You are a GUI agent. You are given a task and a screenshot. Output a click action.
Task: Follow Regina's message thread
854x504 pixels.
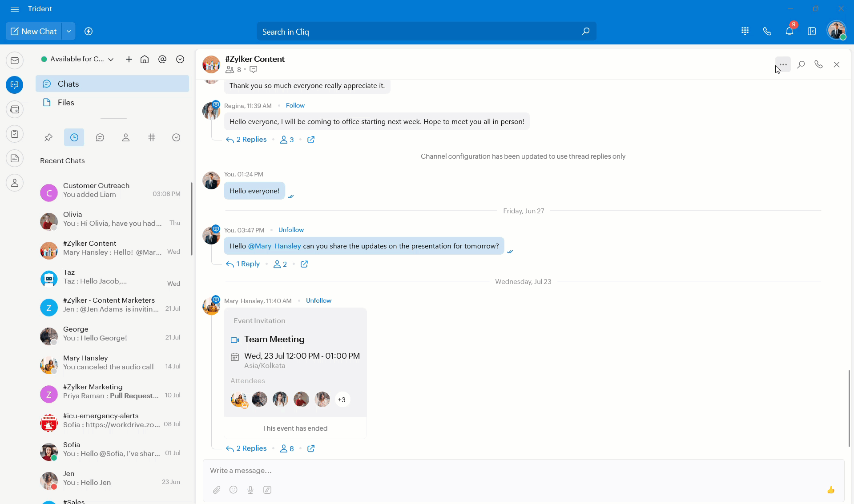point(295,105)
